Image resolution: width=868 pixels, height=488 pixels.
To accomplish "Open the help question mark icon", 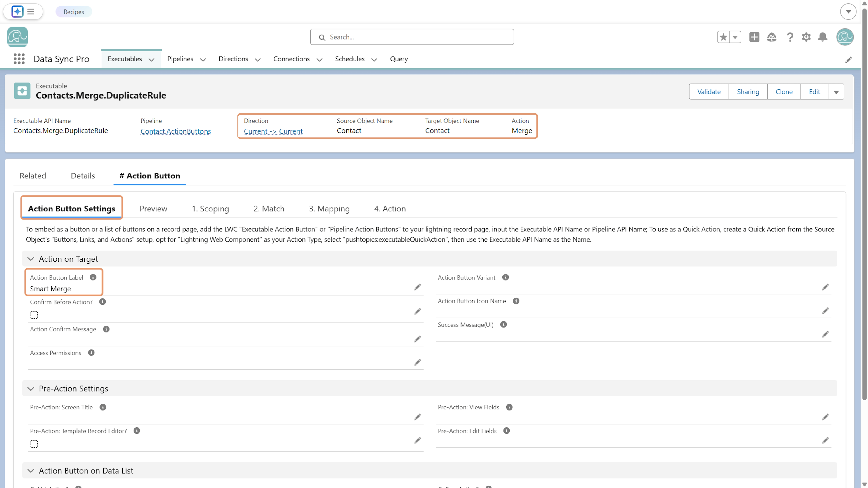I will click(790, 37).
